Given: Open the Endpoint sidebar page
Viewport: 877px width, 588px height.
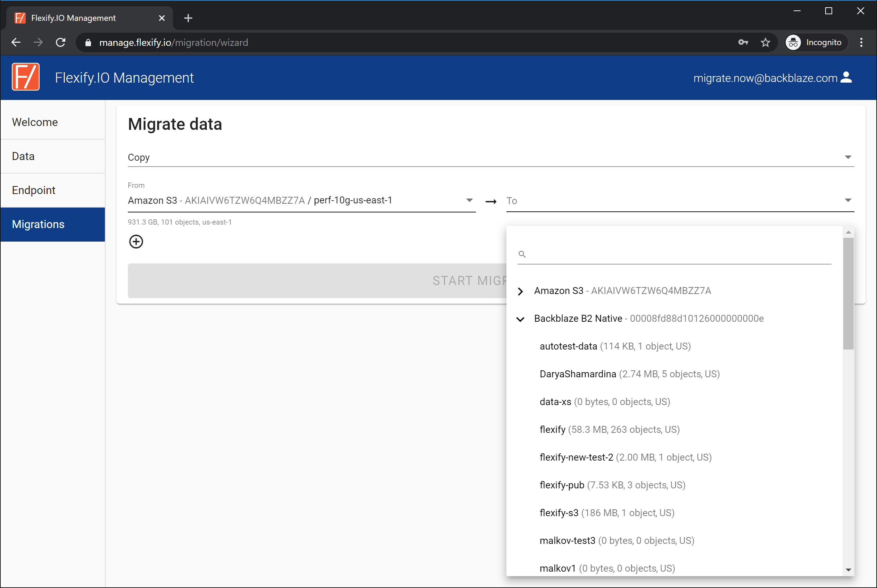Looking at the screenshot, I should pos(53,191).
